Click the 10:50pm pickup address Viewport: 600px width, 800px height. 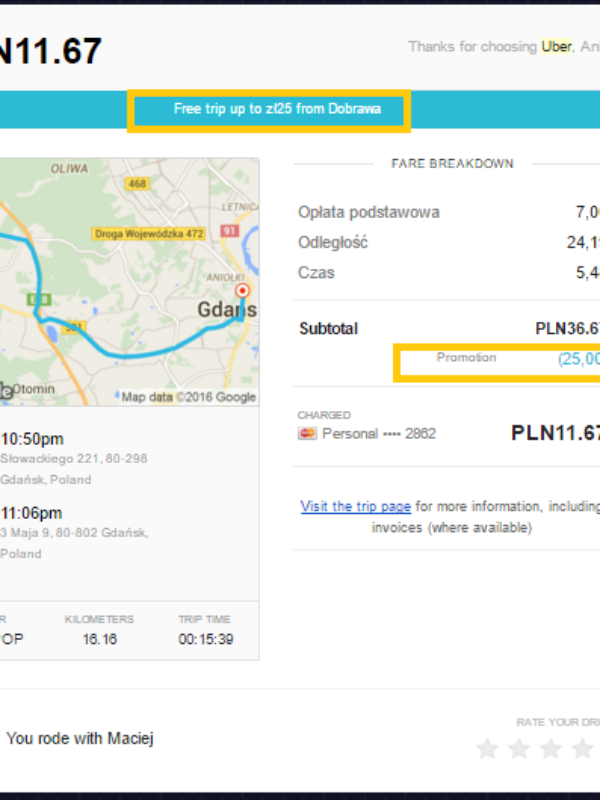coord(74,469)
